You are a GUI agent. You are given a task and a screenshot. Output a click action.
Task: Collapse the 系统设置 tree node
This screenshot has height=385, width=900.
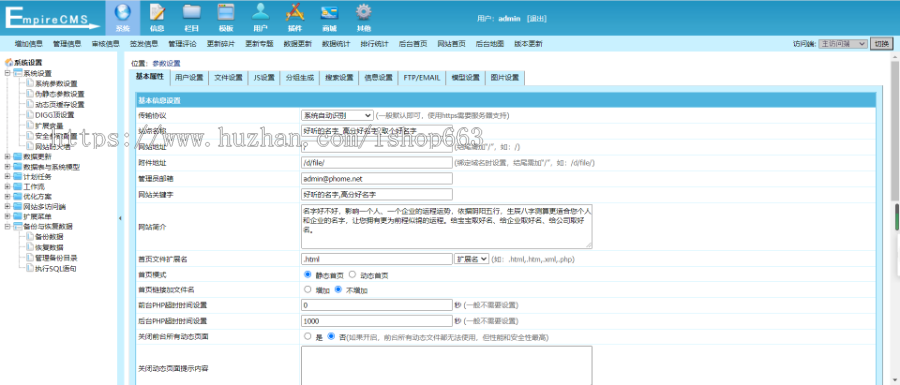[x=7, y=73]
